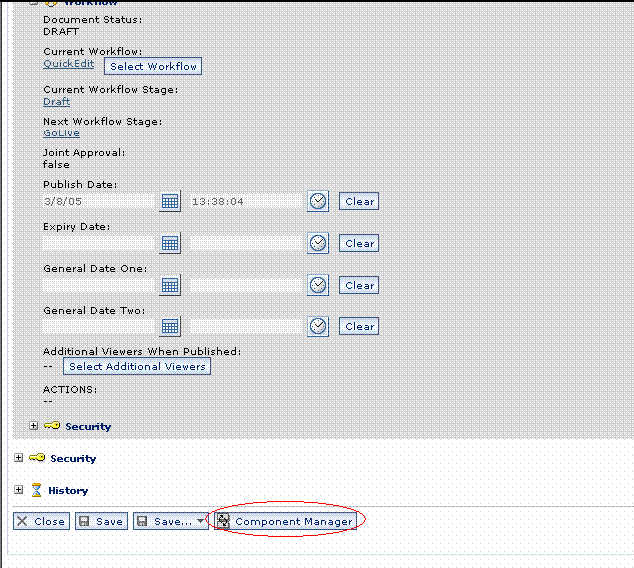Expand the History section
The image size is (634, 568).
(x=19, y=490)
